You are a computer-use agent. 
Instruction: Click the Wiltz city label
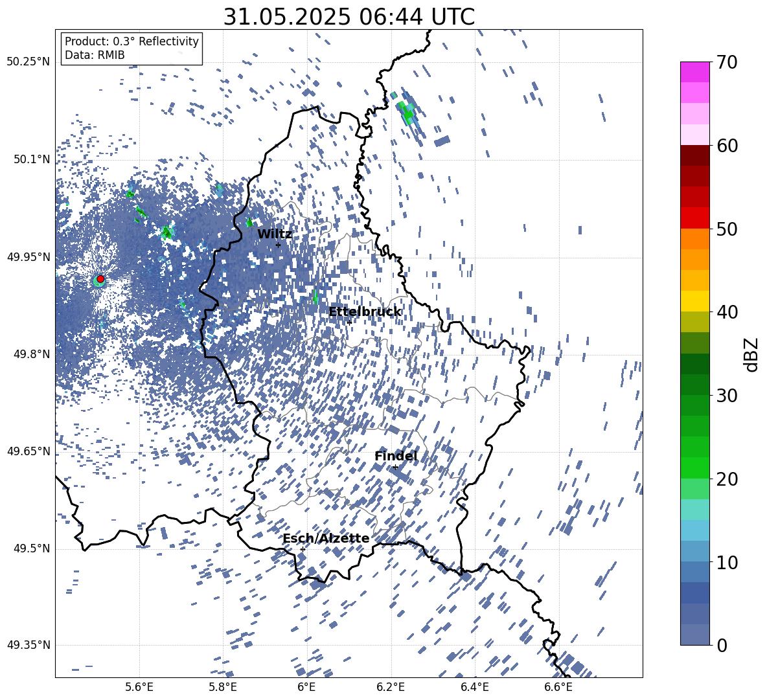point(275,234)
